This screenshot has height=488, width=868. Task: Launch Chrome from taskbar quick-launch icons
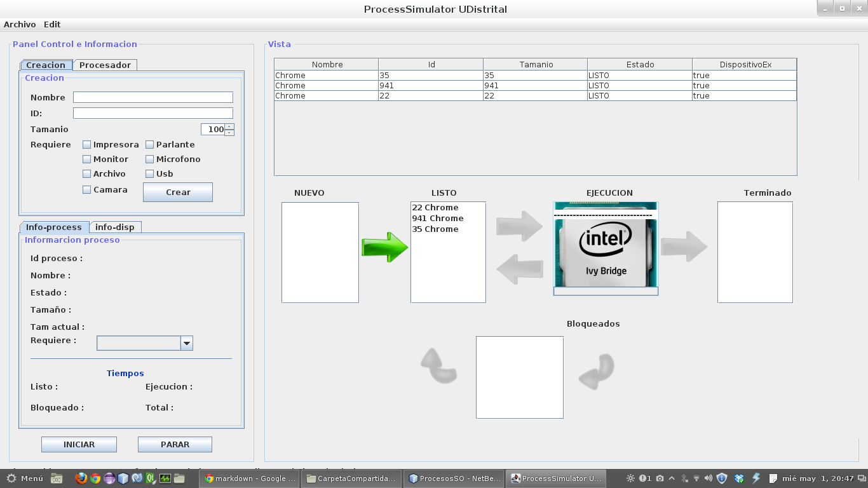click(x=95, y=478)
